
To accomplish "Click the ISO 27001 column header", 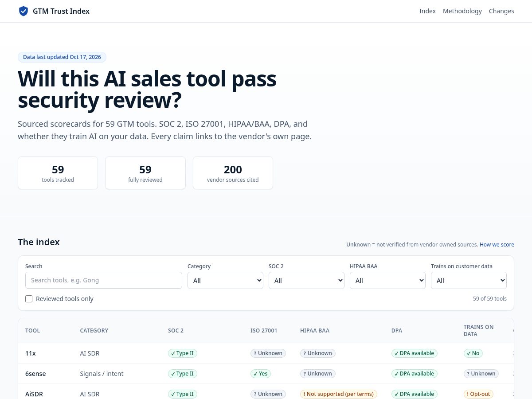I will (264, 331).
